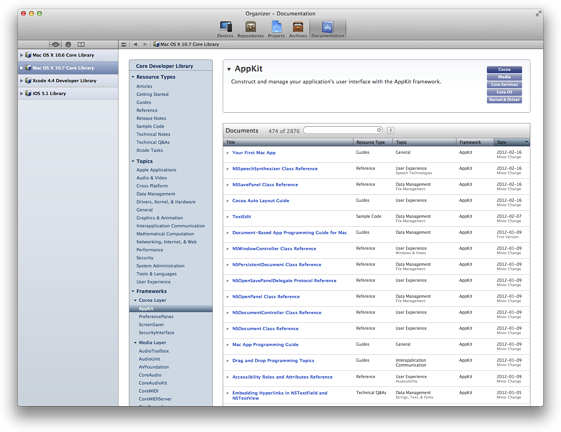Open NSSavePanel Class Reference

click(265, 185)
